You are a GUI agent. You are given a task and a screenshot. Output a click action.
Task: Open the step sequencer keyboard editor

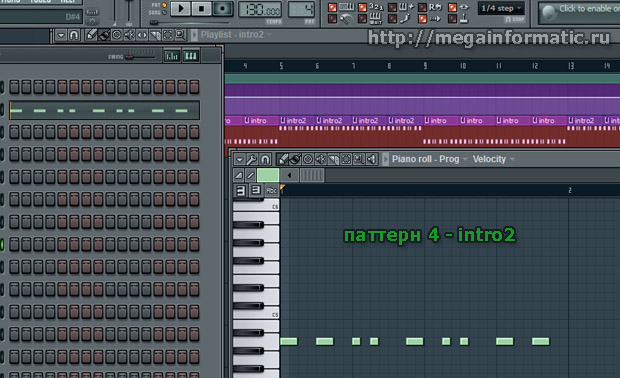click(x=191, y=56)
